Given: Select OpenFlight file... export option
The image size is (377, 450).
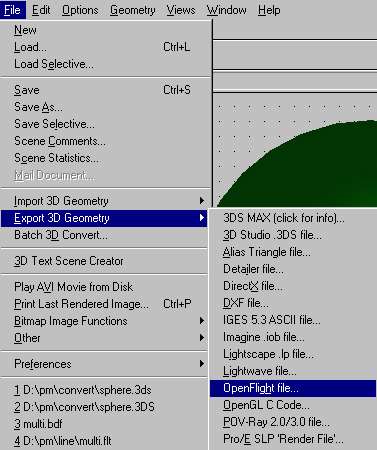Looking at the screenshot, I should click(293, 388).
